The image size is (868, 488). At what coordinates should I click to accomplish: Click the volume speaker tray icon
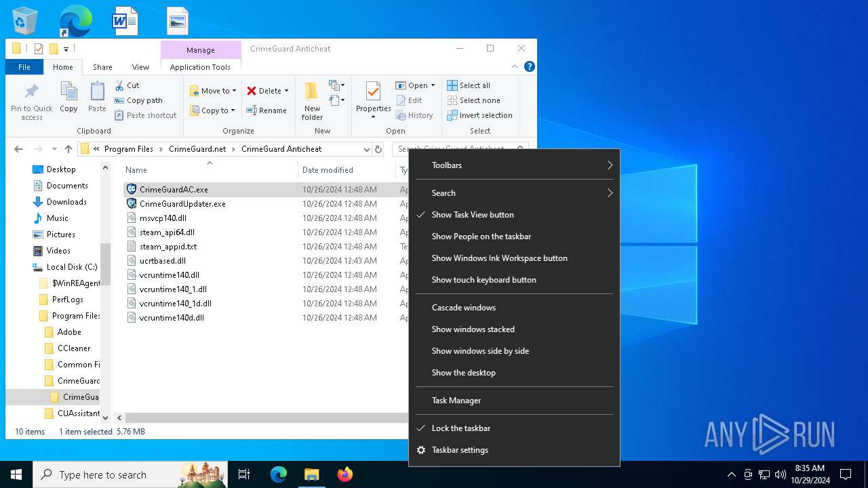coord(780,474)
